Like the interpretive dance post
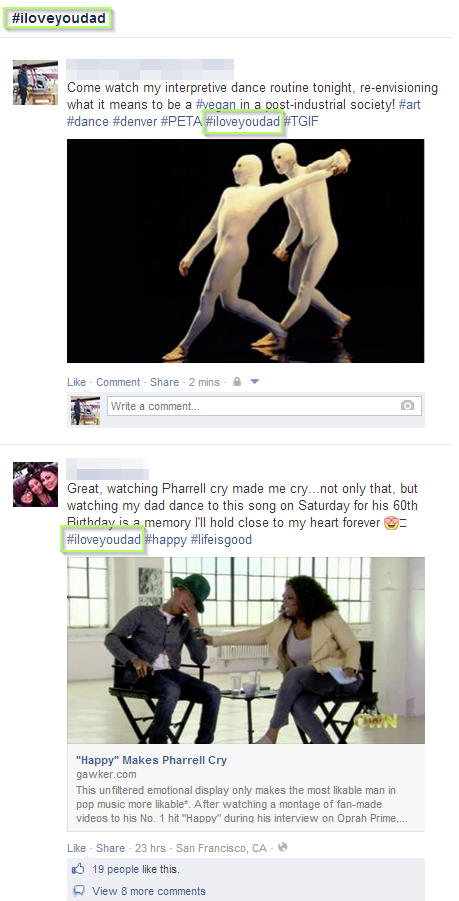 [x=76, y=382]
